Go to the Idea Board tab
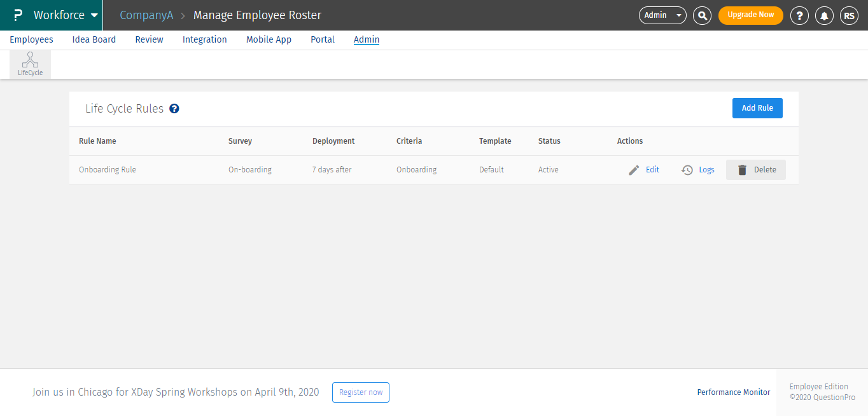Image resolution: width=868 pixels, height=416 pixels. coord(94,39)
